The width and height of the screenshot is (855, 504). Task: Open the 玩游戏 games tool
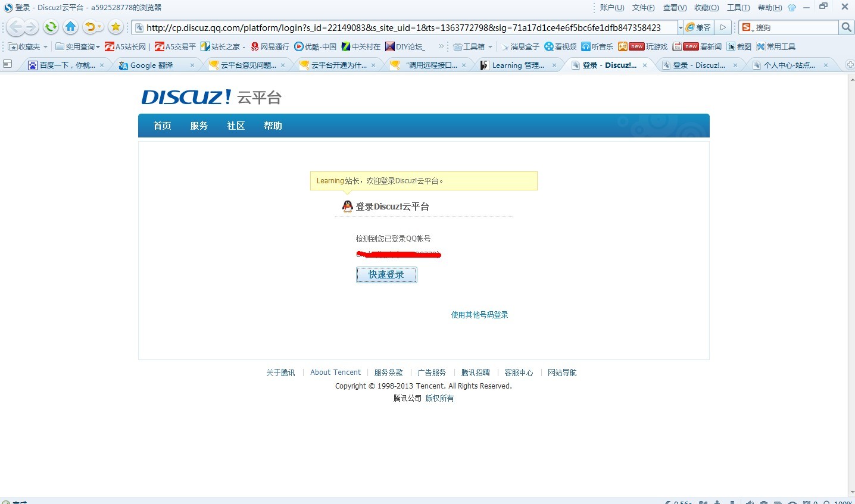click(x=642, y=46)
